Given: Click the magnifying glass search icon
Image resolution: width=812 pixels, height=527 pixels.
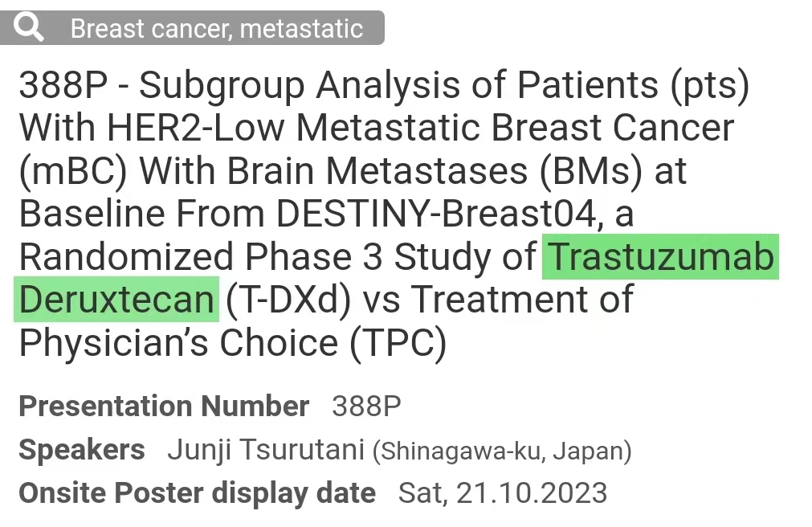Looking at the screenshot, I should pos(29,28).
